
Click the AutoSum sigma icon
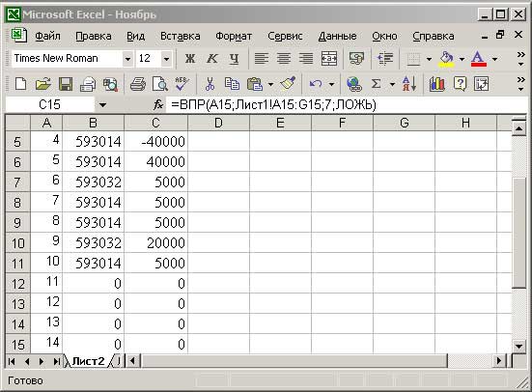(376, 84)
